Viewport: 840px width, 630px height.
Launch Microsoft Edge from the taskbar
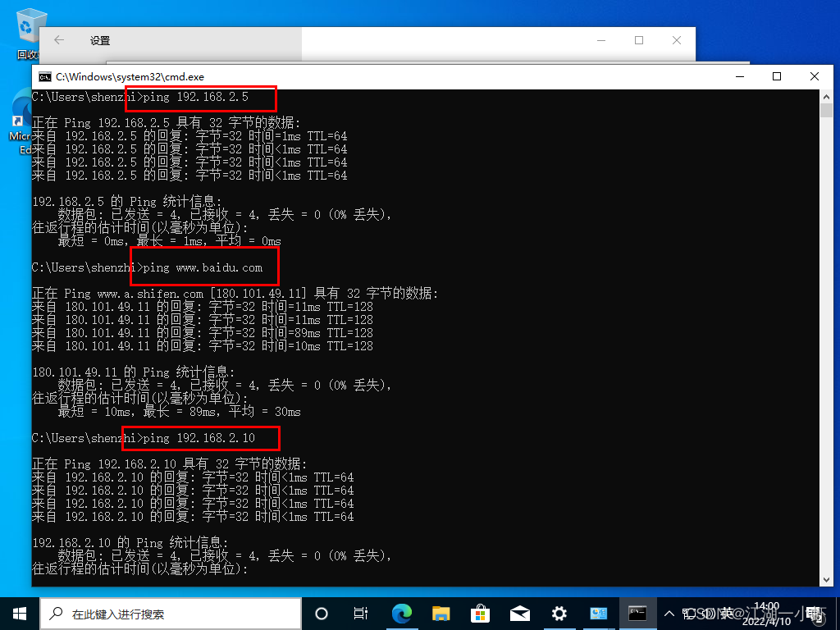point(401,614)
